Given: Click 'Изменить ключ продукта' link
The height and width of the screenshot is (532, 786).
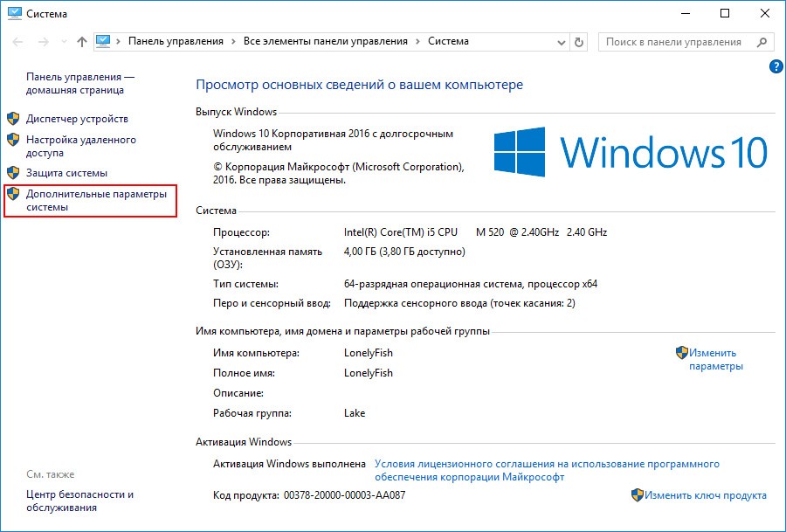Looking at the screenshot, I should click(x=706, y=495).
